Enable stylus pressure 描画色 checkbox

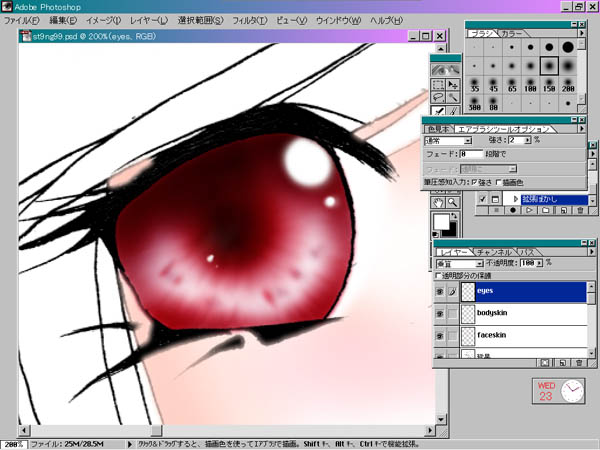(x=499, y=183)
